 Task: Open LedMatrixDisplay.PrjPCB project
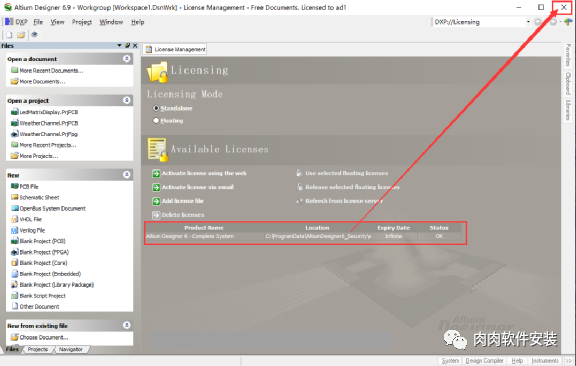pyautogui.click(x=44, y=112)
